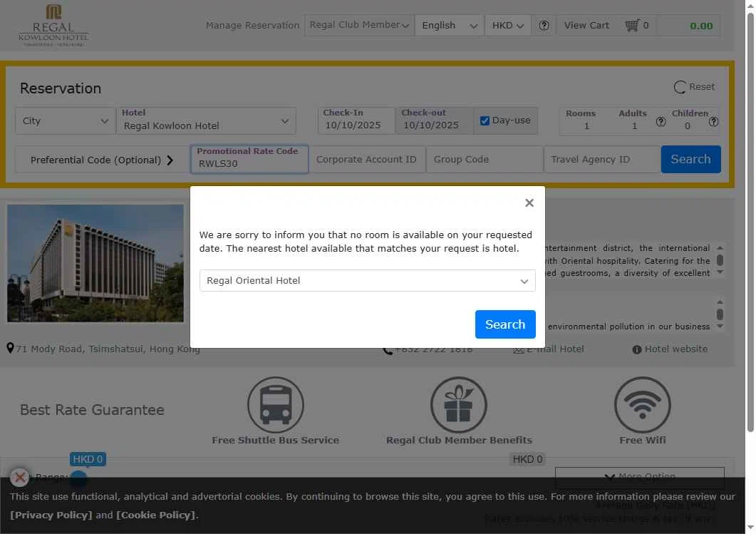Open the Regal Oriental Hotel dropdown in dialog

coord(368,281)
